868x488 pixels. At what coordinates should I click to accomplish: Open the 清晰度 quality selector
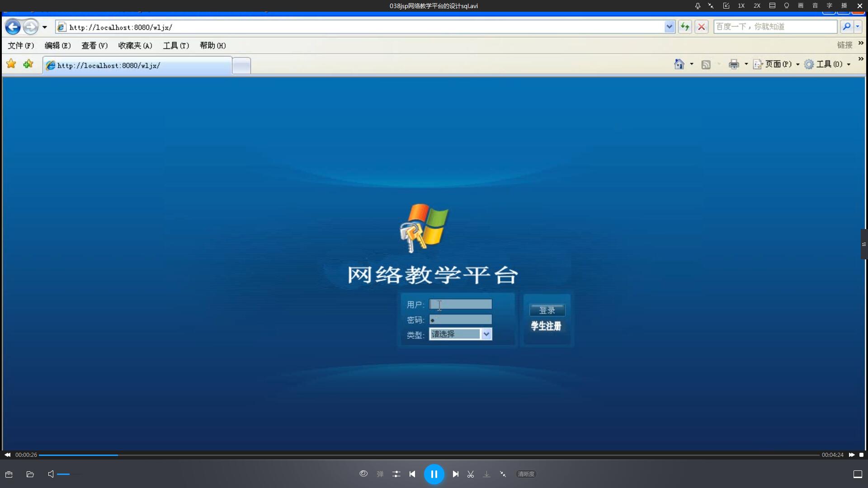[526, 474]
